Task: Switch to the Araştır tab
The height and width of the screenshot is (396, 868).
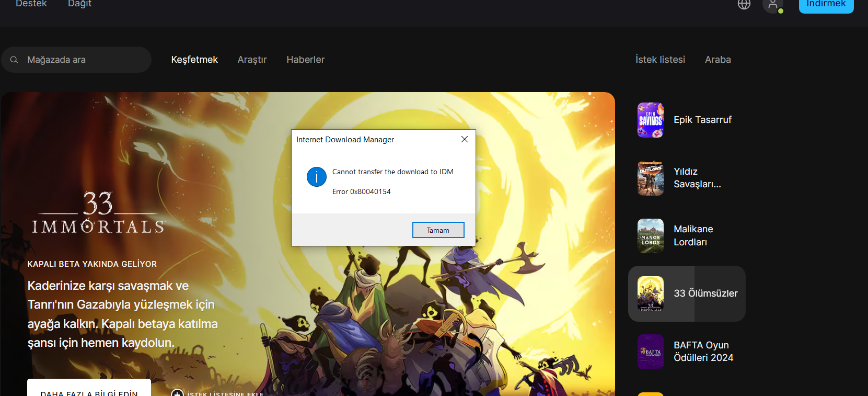Action: point(252,60)
